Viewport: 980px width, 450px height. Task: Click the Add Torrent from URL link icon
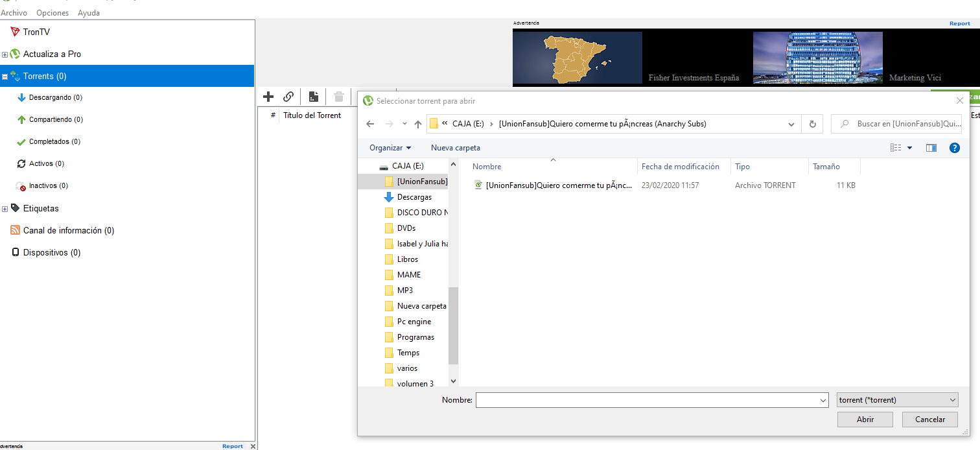click(x=288, y=97)
